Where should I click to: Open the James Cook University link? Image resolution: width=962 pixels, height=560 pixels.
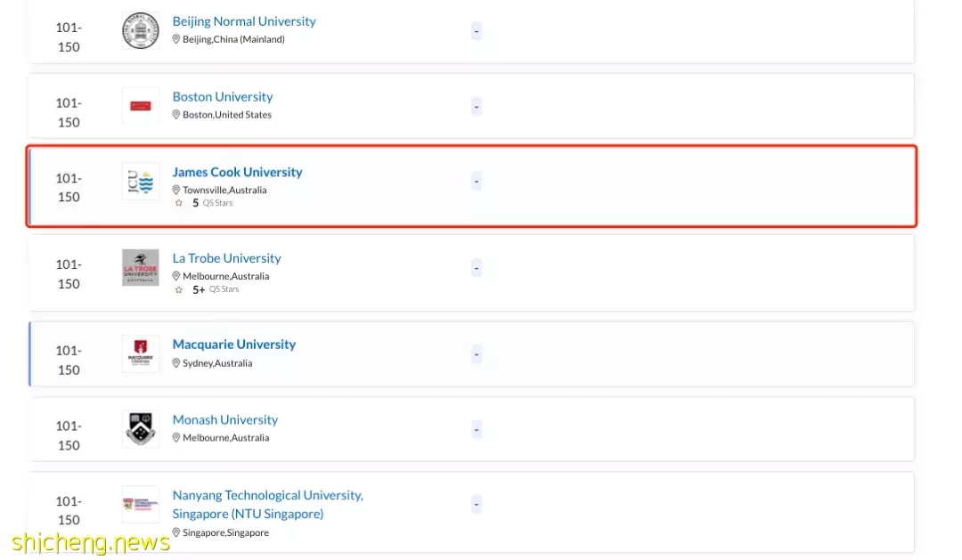(x=238, y=173)
